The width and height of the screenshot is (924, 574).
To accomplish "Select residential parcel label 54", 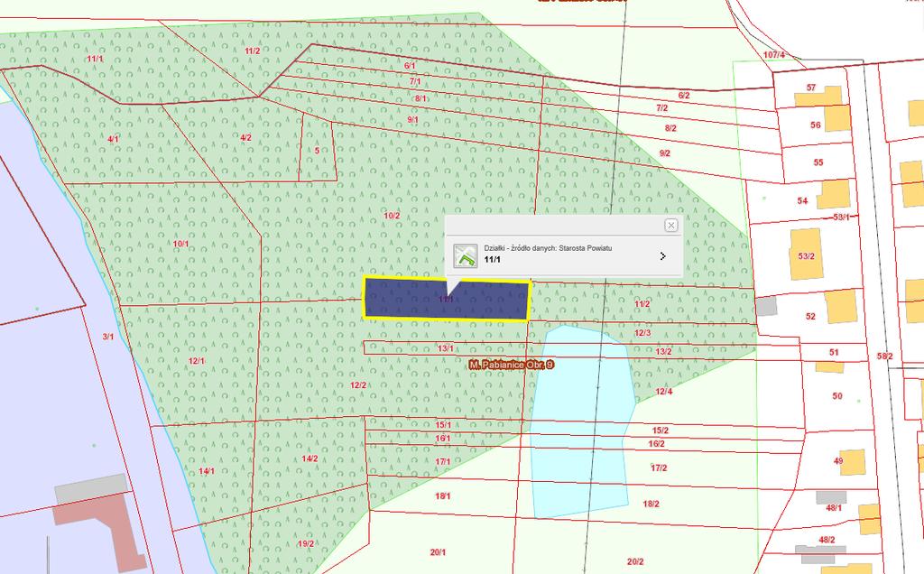I will coord(802,201).
